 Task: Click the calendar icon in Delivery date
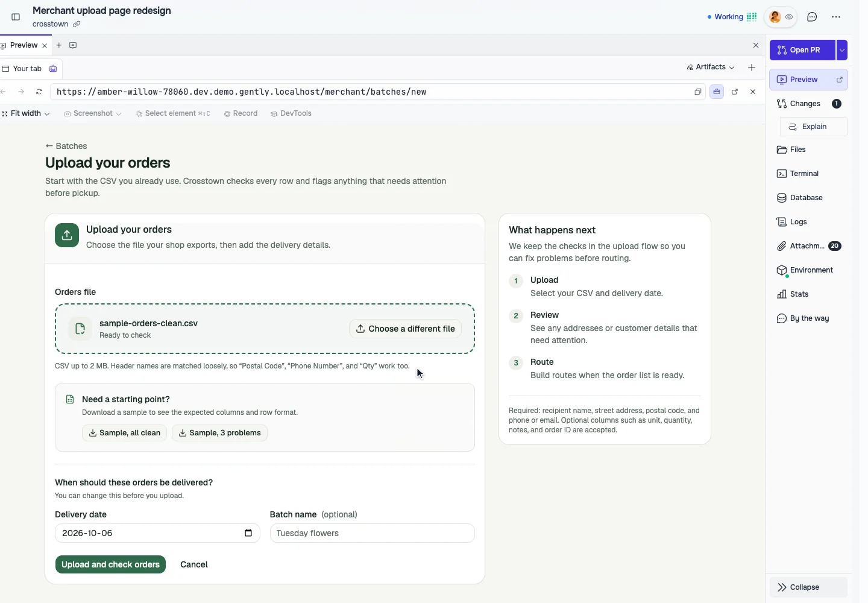pos(248,533)
